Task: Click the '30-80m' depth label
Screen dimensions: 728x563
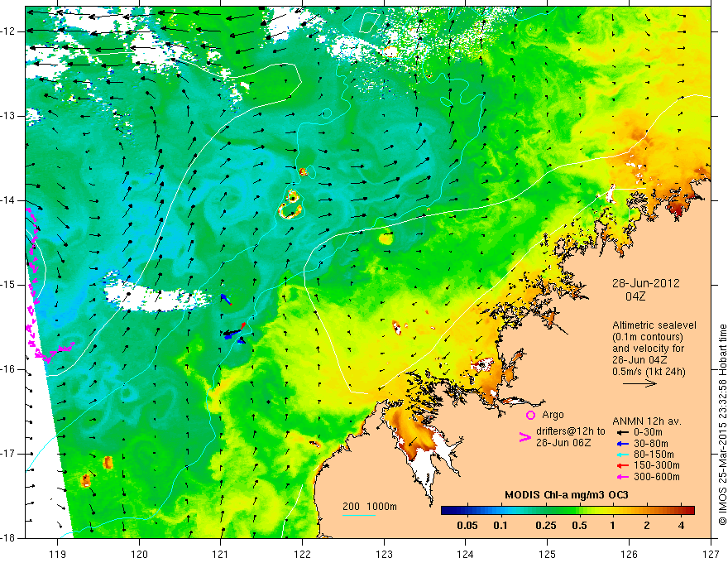Action: [651, 444]
